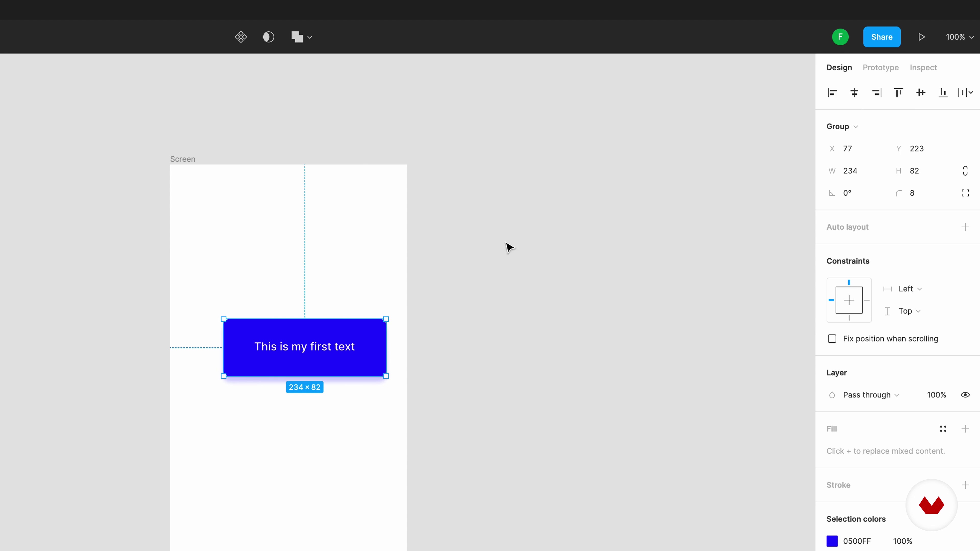Viewport: 980px width, 551px height.
Task: Toggle layer visibility eye icon
Action: click(x=965, y=395)
